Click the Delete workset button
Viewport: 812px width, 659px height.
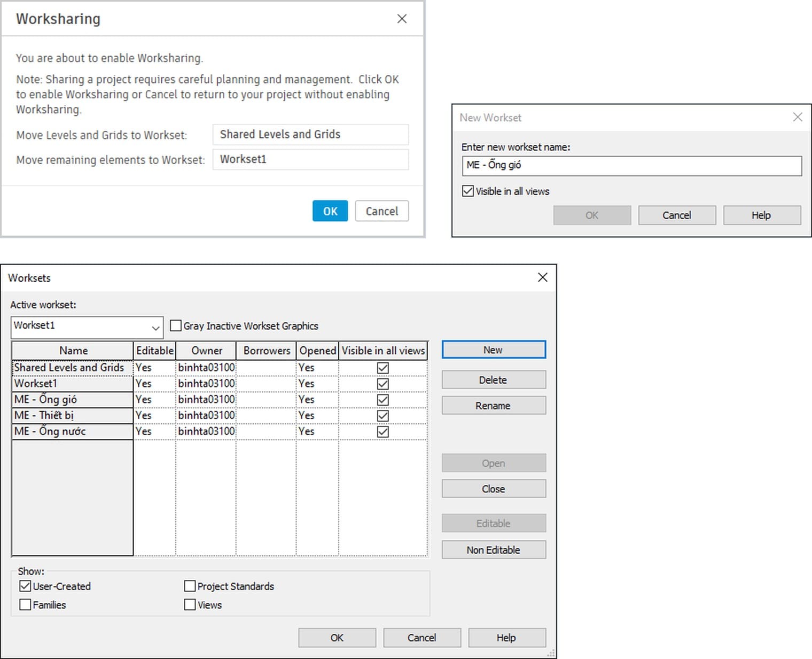(494, 380)
